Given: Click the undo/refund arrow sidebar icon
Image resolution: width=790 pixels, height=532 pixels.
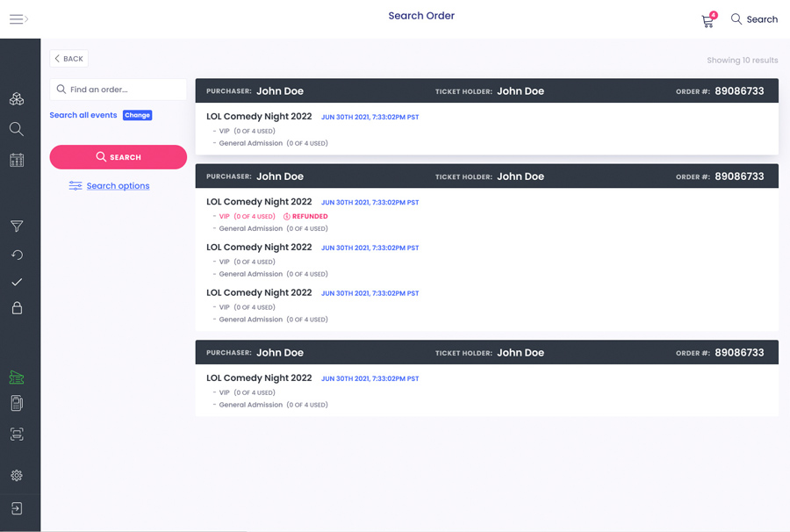Looking at the screenshot, I should 17,255.
